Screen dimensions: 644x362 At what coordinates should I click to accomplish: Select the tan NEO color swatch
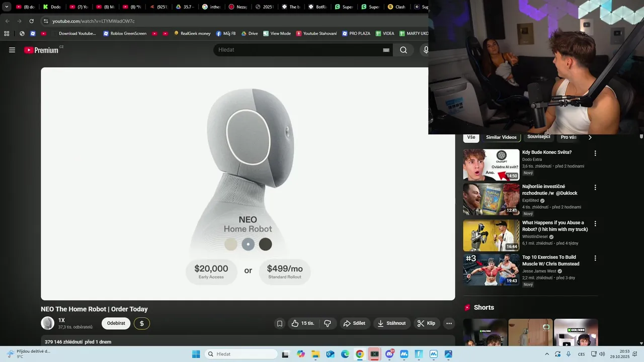tap(231, 244)
